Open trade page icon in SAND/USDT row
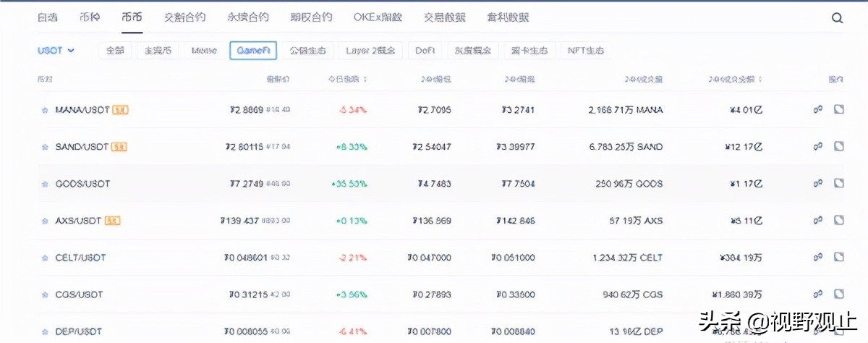The width and height of the screenshot is (868, 343). click(839, 146)
